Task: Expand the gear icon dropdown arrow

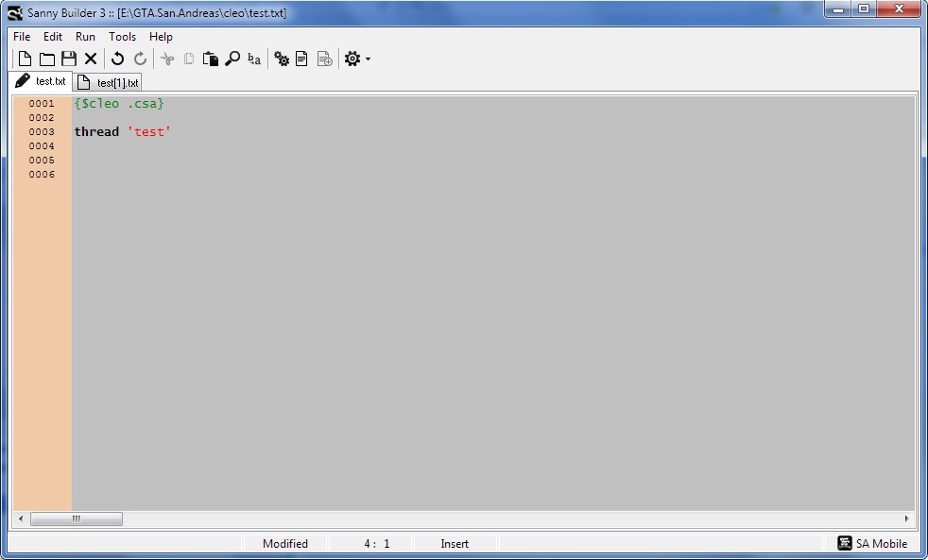Action: 367,59
